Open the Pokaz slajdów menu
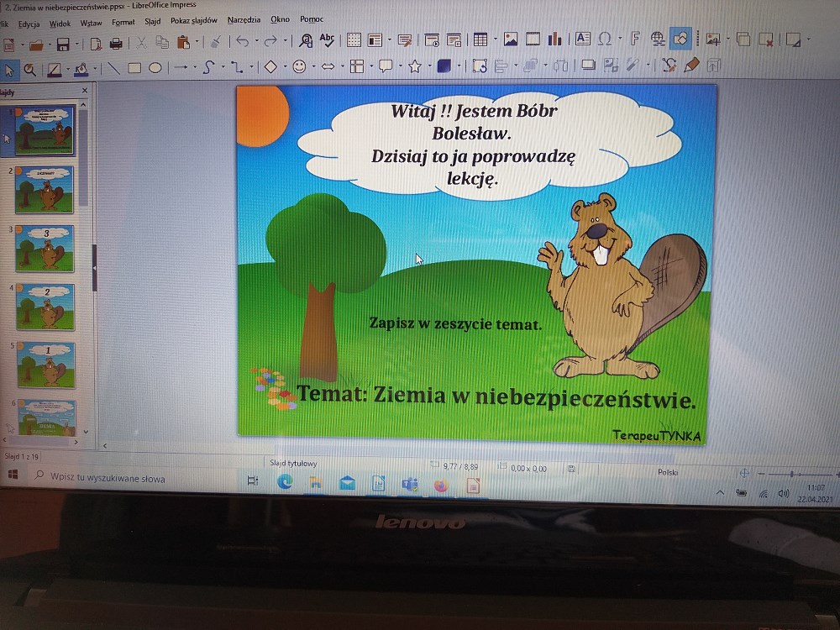 [x=193, y=20]
